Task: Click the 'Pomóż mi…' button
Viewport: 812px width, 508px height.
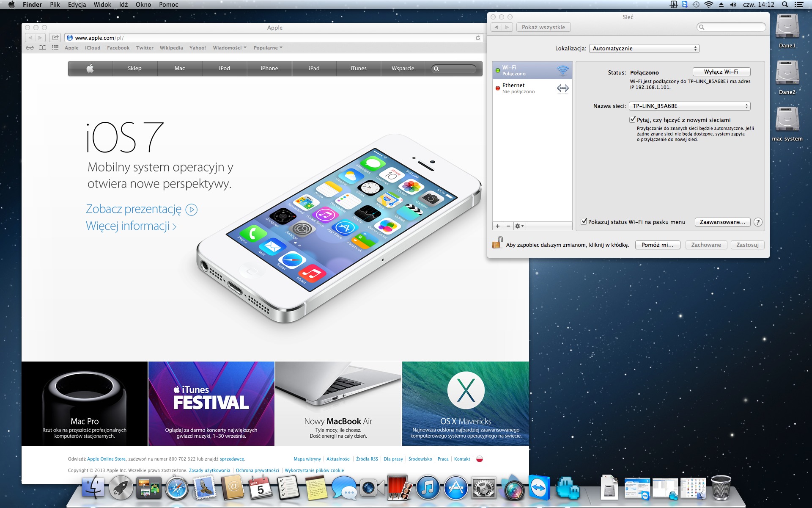Action: point(658,245)
